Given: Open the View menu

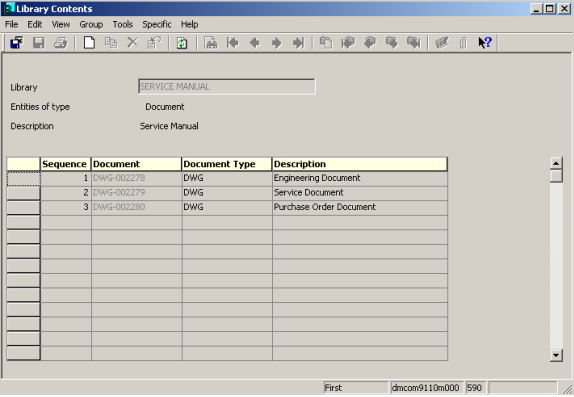Looking at the screenshot, I should point(60,25).
